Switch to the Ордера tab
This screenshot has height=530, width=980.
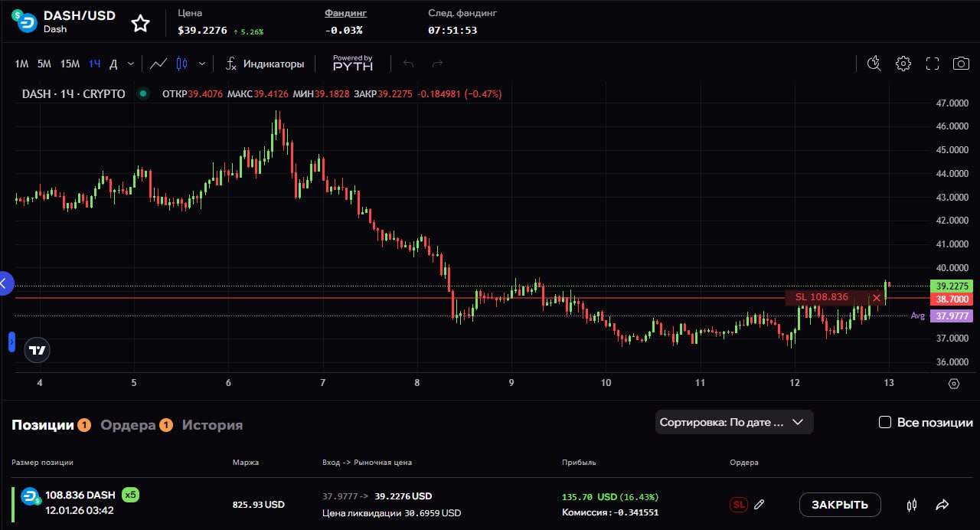click(x=128, y=425)
